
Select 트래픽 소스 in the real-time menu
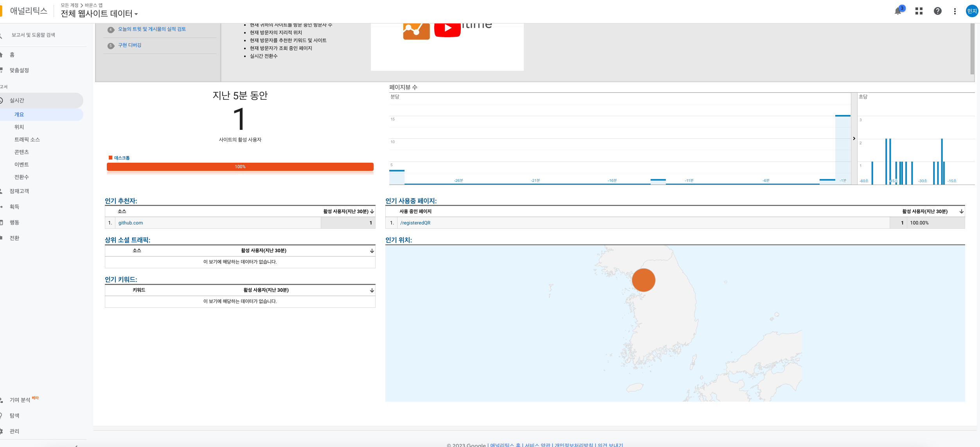pos(27,140)
